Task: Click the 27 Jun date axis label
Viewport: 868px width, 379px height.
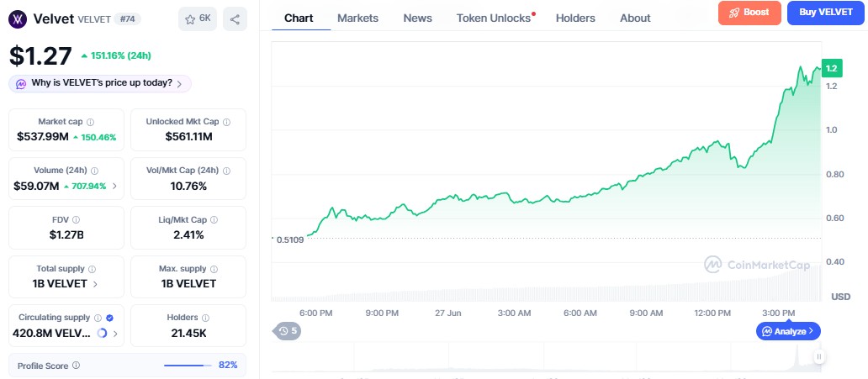Action: pos(447,313)
